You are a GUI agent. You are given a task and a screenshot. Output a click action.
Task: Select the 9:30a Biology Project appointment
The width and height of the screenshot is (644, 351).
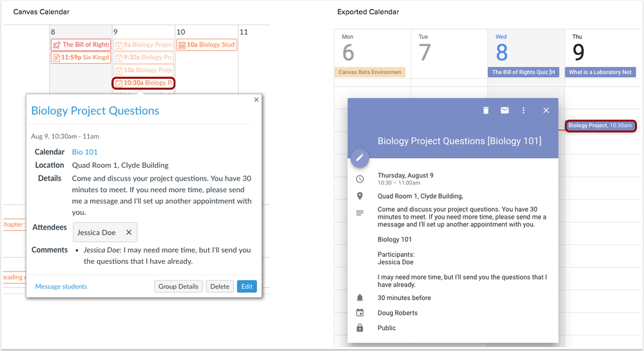[x=144, y=57]
